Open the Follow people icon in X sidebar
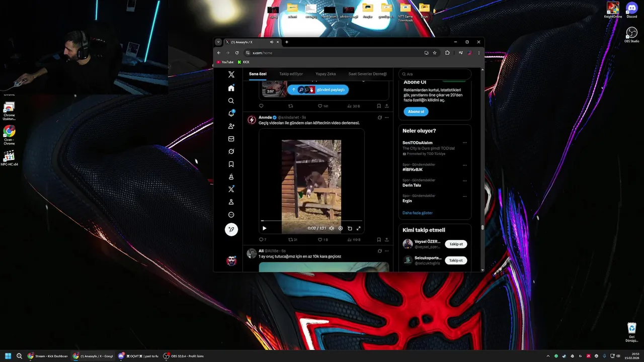Image resolution: width=644 pixels, height=362 pixels. tap(231, 126)
